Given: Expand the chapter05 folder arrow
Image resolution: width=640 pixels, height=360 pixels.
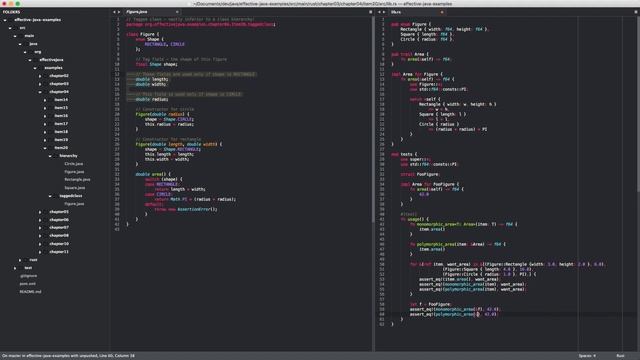Looking at the screenshot, I should 40,212.
